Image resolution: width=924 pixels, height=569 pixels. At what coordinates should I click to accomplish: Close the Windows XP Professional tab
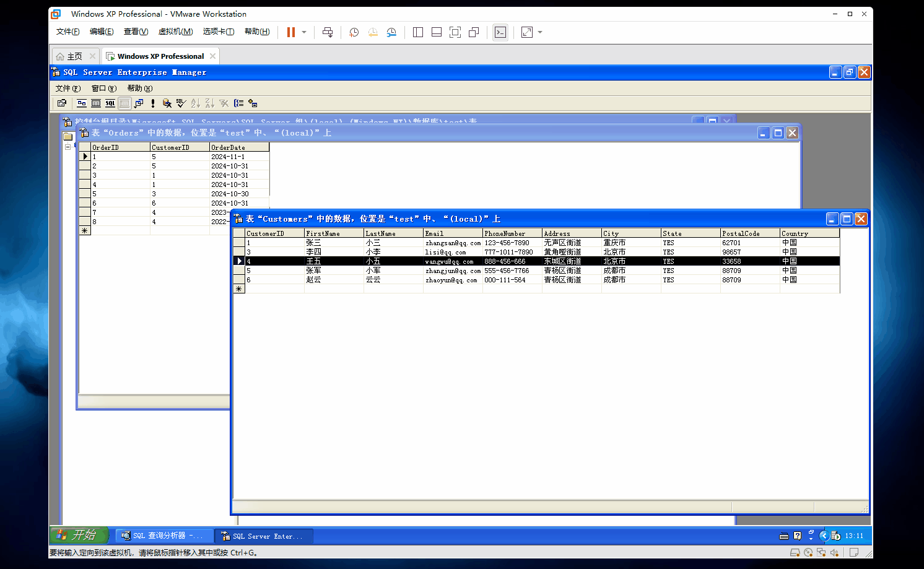pyautogui.click(x=213, y=56)
